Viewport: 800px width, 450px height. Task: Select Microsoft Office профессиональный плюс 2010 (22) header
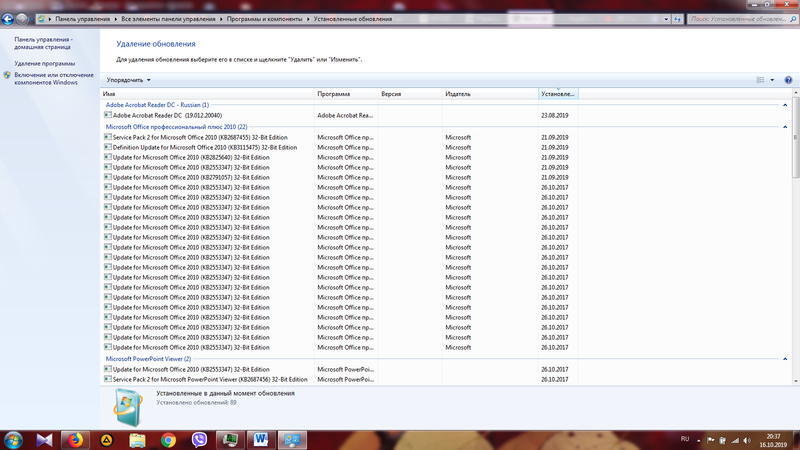177,127
